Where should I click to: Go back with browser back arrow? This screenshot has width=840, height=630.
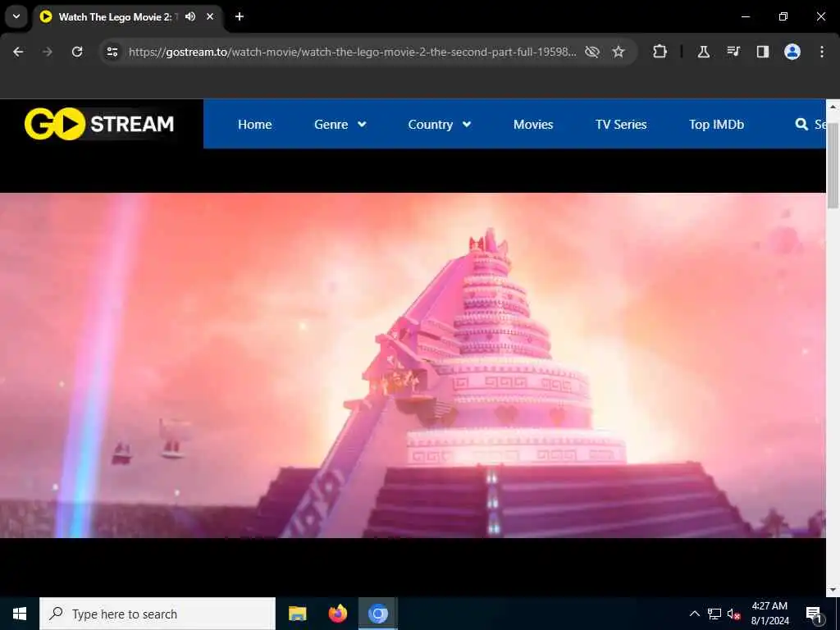pos(18,52)
